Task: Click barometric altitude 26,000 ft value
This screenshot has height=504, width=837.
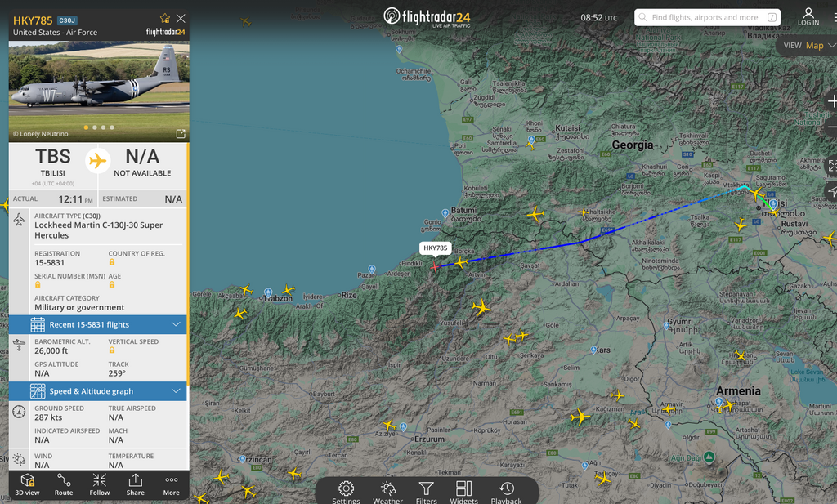Action: pyautogui.click(x=51, y=350)
